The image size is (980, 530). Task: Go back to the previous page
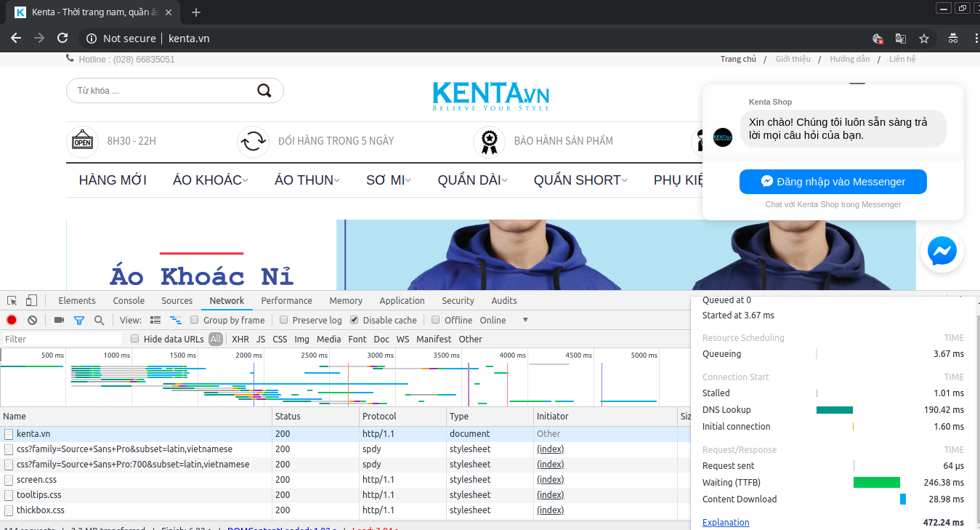click(16, 39)
